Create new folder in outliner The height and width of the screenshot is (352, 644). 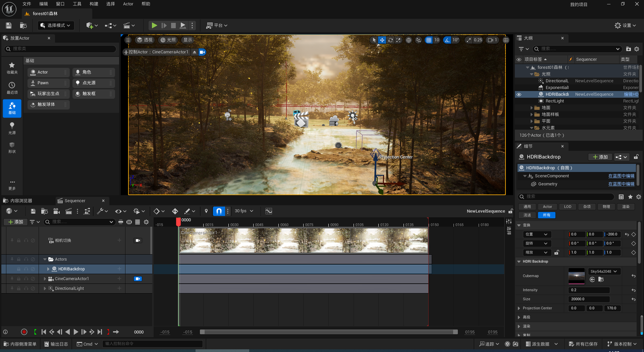click(628, 49)
